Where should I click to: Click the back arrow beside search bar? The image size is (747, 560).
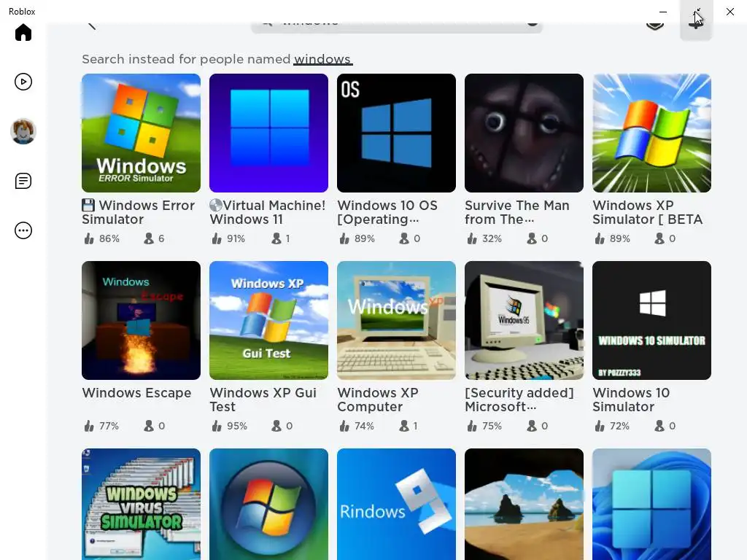click(92, 24)
